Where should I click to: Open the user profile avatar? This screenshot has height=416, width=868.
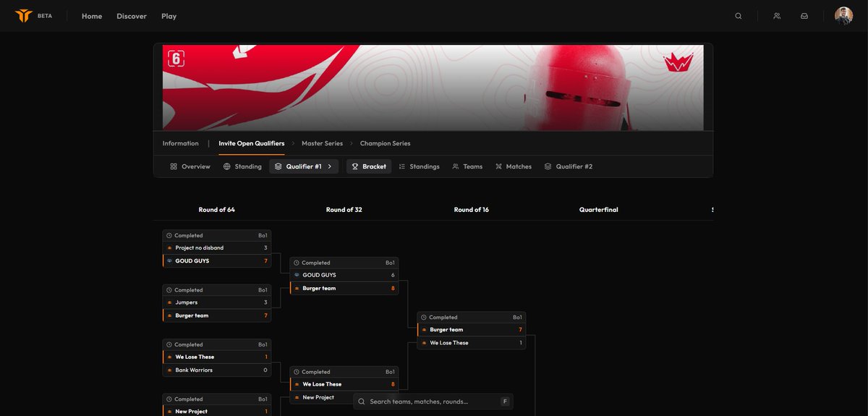point(843,16)
